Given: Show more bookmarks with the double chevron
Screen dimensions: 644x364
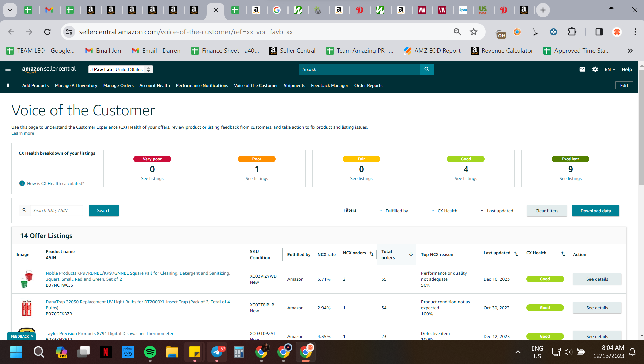Looking at the screenshot, I should pyautogui.click(x=630, y=51).
